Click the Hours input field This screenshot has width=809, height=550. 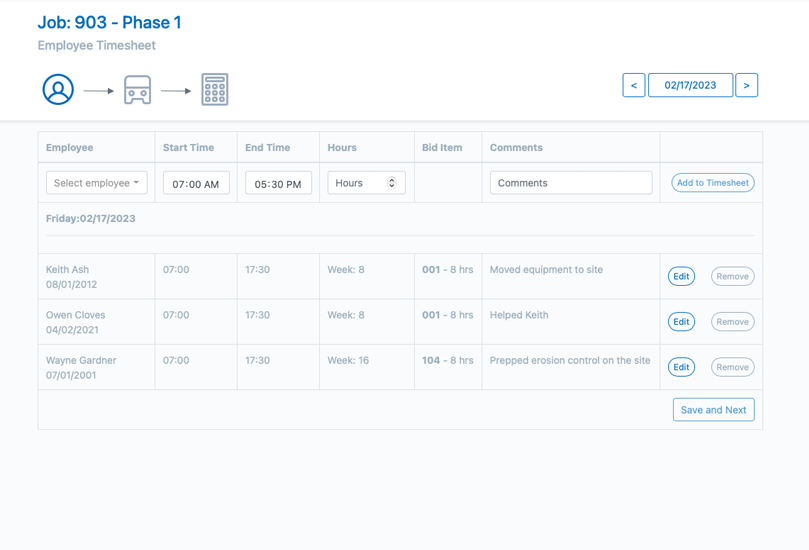click(366, 183)
